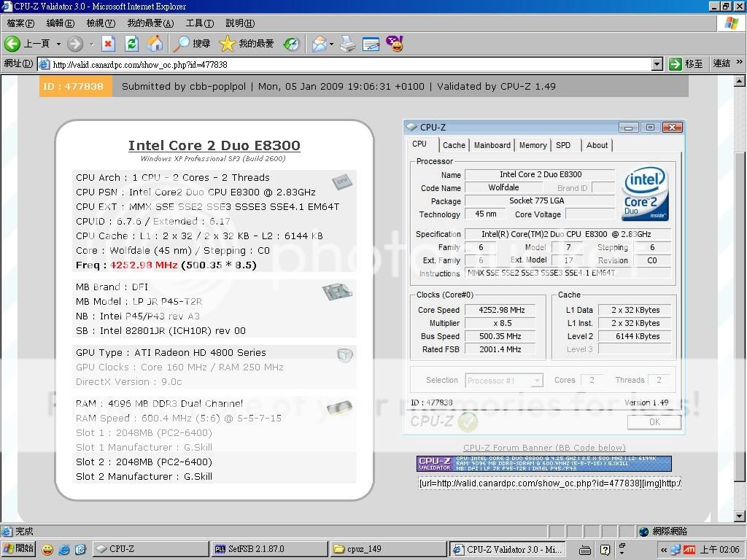Print the page with the printer icon

348,44
